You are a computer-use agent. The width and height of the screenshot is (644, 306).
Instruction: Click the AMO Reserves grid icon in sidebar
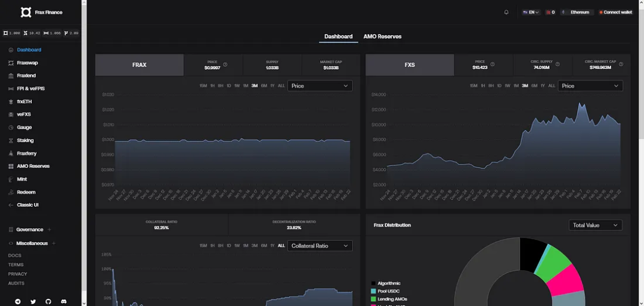11,166
